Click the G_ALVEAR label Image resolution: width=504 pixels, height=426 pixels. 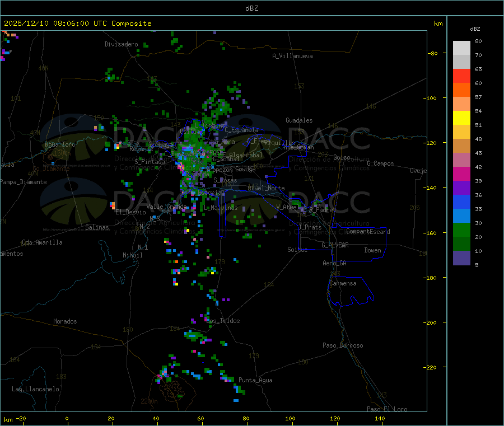pyautogui.click(x=335, y=245)
